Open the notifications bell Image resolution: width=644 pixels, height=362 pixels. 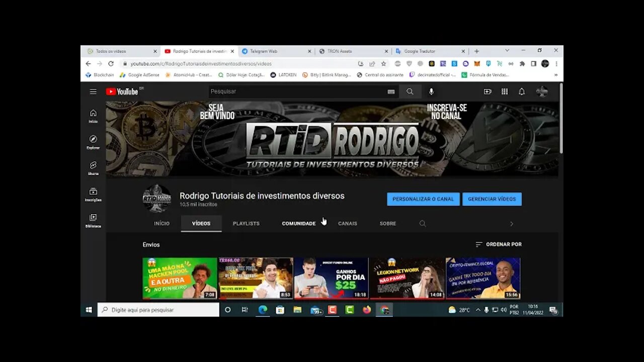[522, 92]
